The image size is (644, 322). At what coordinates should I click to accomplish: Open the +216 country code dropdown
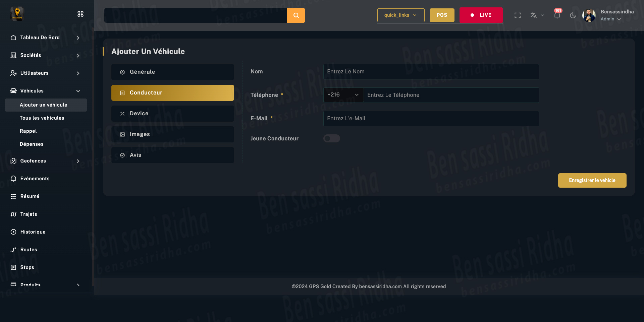pyautogui.click(x=343, y=95)
